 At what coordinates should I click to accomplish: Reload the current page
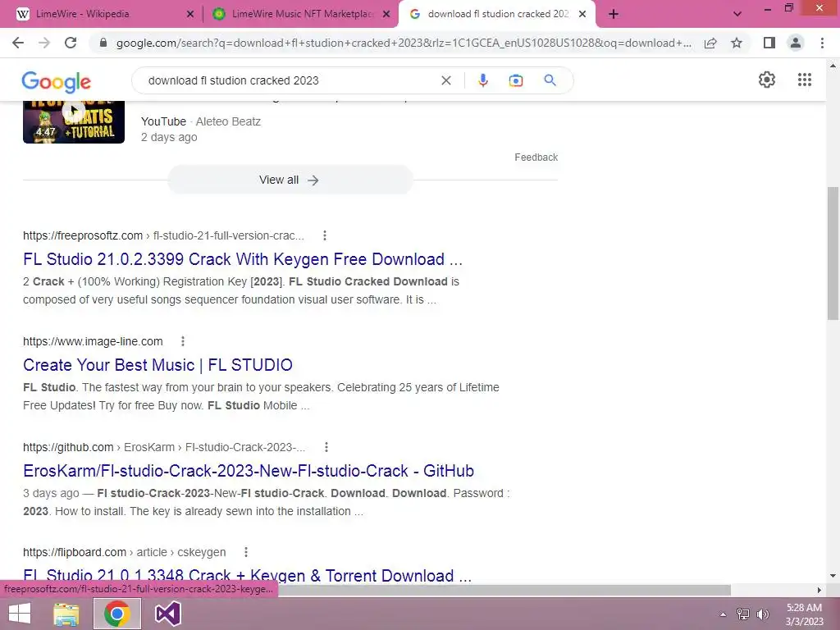(71, 43)
